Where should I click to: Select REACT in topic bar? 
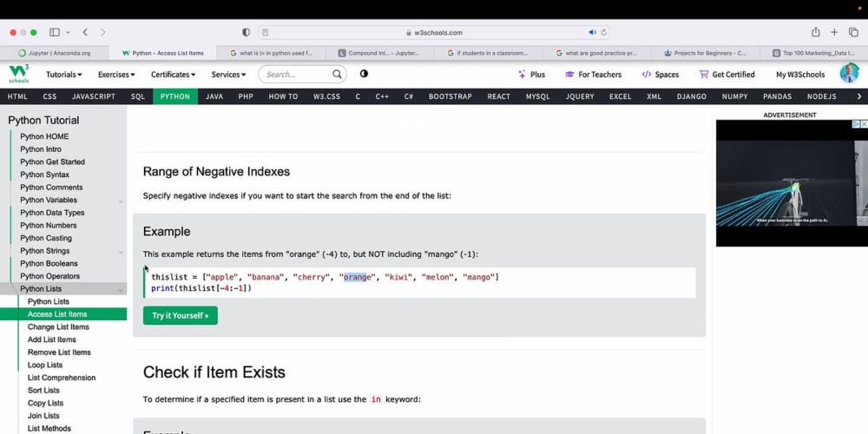[x=499, y=96]
